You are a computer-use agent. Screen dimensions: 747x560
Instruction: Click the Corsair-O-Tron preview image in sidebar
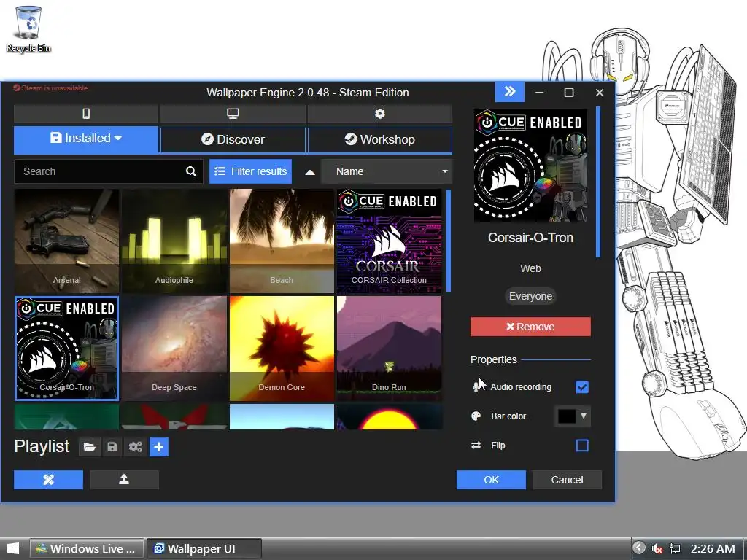click(530, 166)
